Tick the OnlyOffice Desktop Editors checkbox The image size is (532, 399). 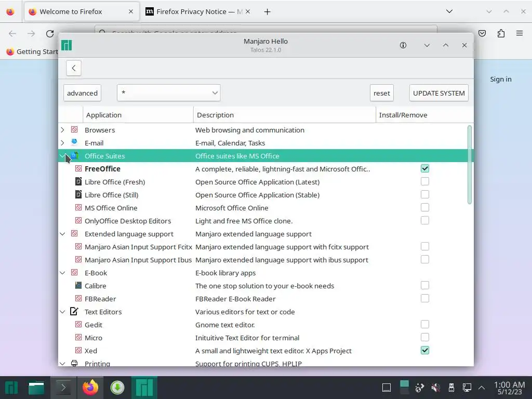pos(425,220)
